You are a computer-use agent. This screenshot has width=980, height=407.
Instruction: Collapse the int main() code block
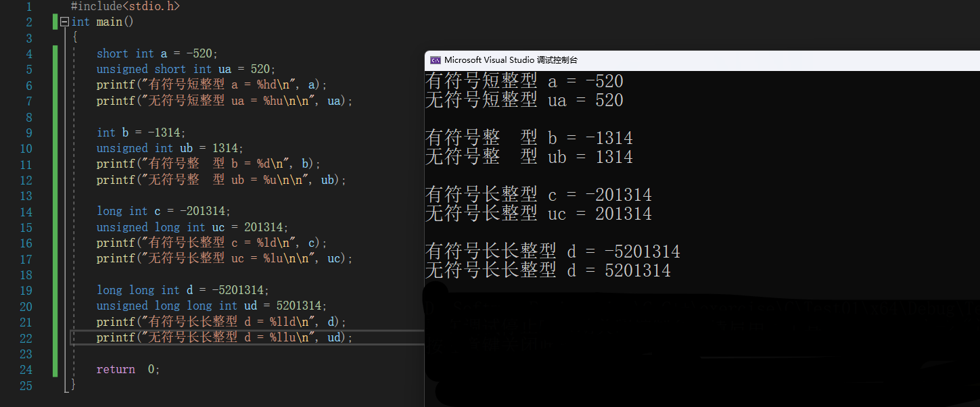tap(65, 22)
